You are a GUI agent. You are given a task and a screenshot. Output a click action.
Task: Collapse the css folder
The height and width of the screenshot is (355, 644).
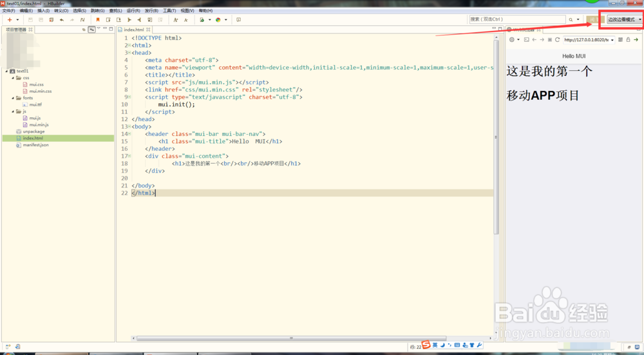[x=13, y=78]
